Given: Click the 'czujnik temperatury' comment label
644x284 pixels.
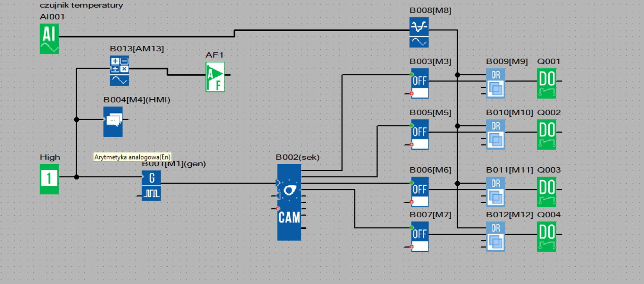Looking at the screenshot, I should (x=81, y=5).
